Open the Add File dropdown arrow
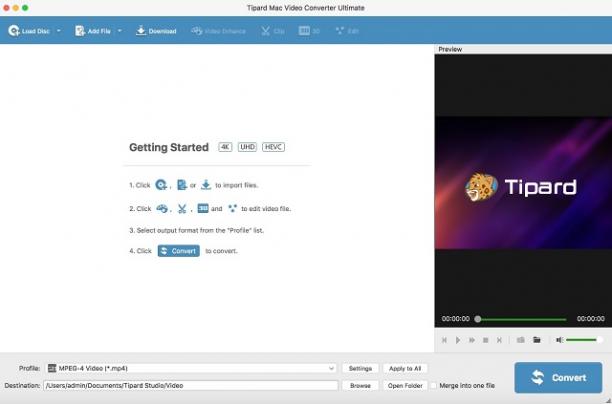 (119, 30)
